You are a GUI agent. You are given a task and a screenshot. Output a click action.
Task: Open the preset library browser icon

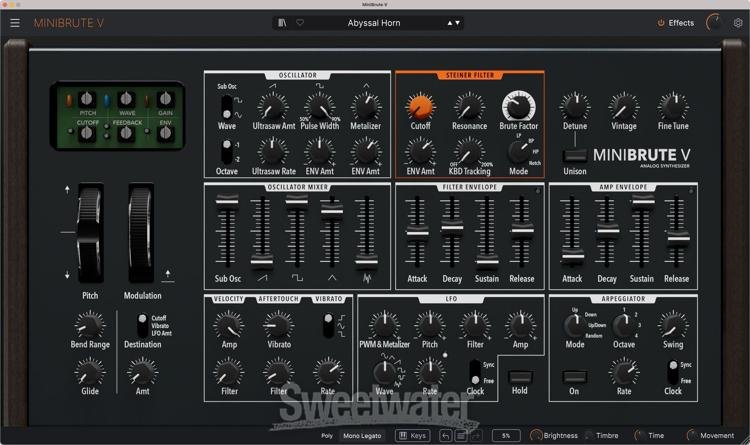tap(282, 22)
